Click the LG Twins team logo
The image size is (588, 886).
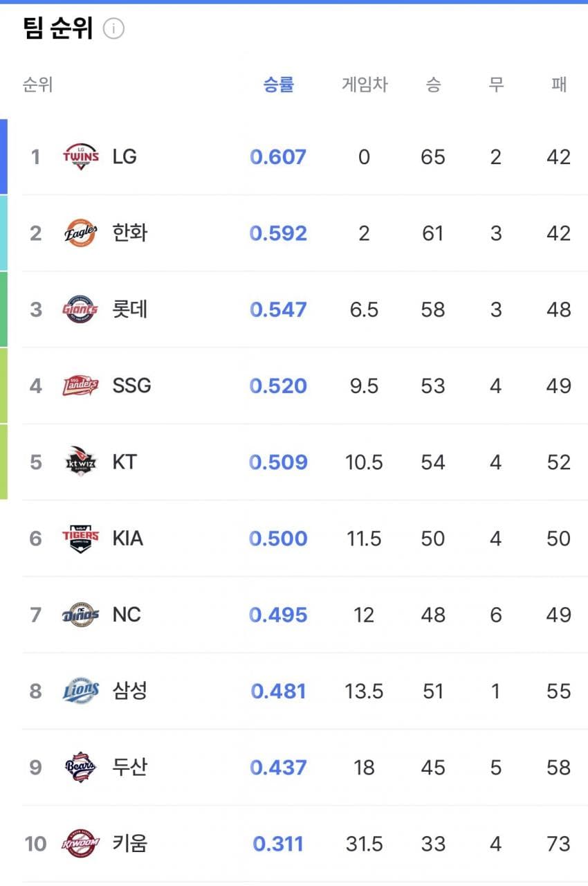pos(81,157)
